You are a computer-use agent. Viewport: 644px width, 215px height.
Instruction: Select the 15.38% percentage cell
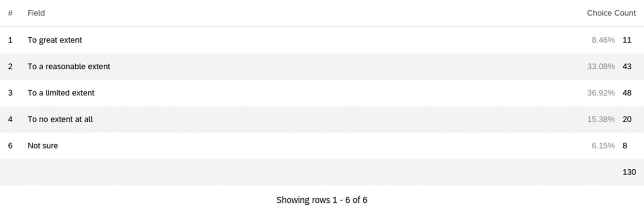(x=601, y=119)
